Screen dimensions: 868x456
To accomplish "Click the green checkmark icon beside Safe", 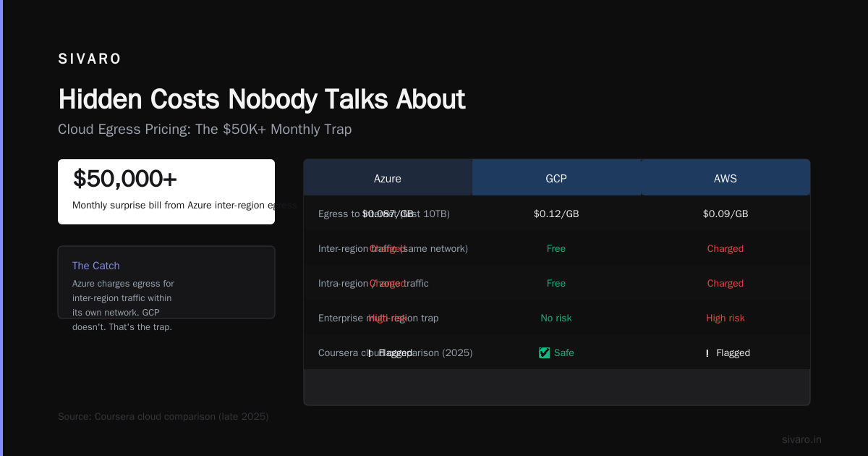I will point(544,352).
